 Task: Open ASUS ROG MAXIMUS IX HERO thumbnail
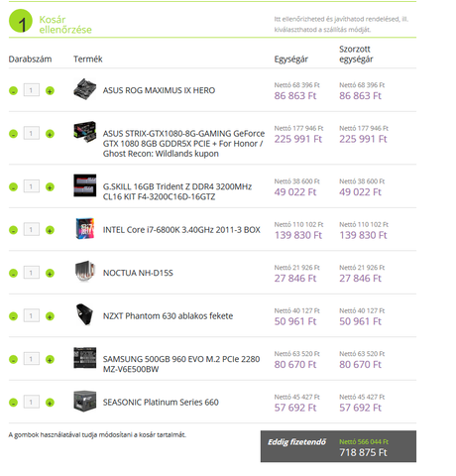click(85, 89)
